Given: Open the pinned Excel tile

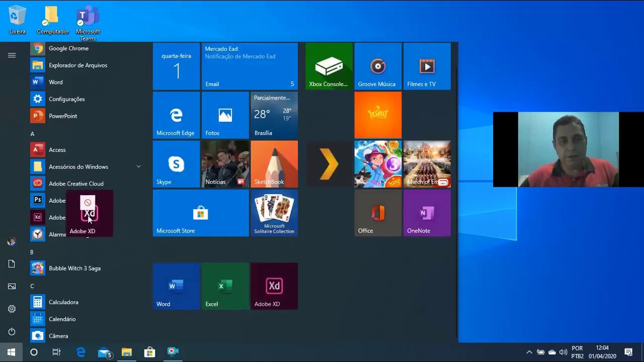Looking at the screenshot, I should pos(225,286).
